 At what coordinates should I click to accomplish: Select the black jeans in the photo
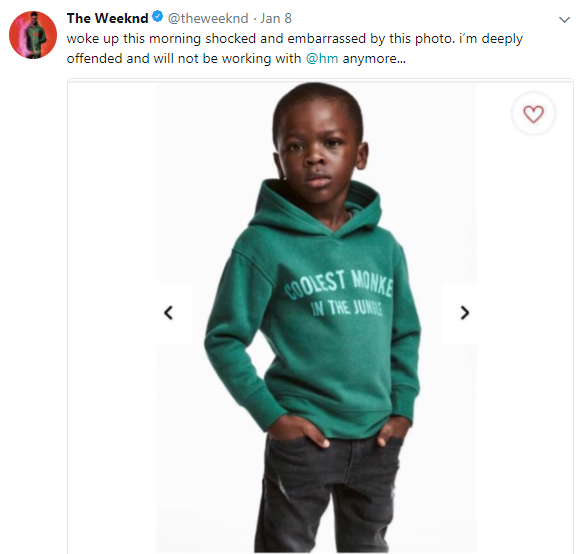click(326, 492)
